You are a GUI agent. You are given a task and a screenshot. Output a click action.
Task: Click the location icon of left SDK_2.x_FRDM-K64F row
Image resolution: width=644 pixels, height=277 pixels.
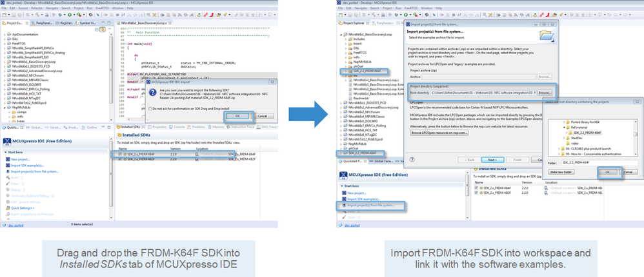[197, 154]
